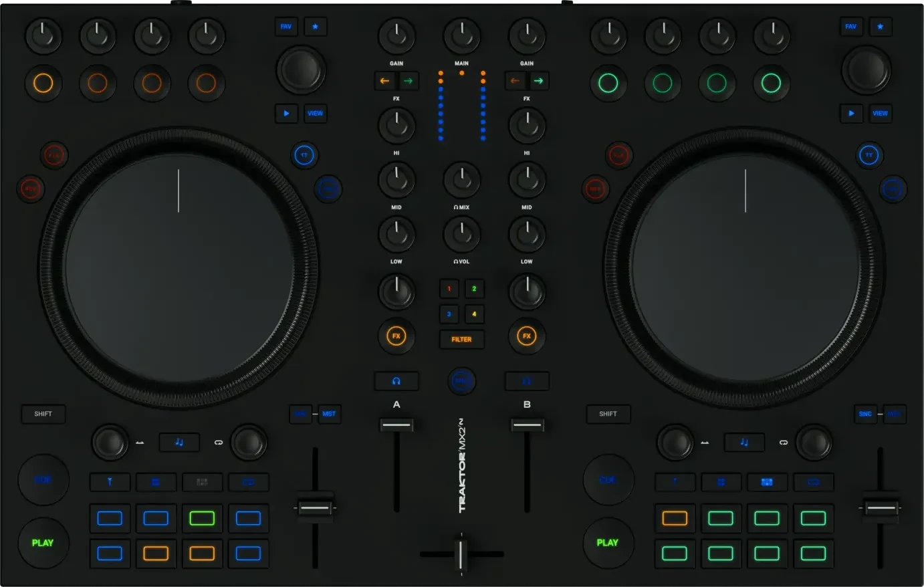Click the deck A jog wheel platter

click(x=179, y=269)
